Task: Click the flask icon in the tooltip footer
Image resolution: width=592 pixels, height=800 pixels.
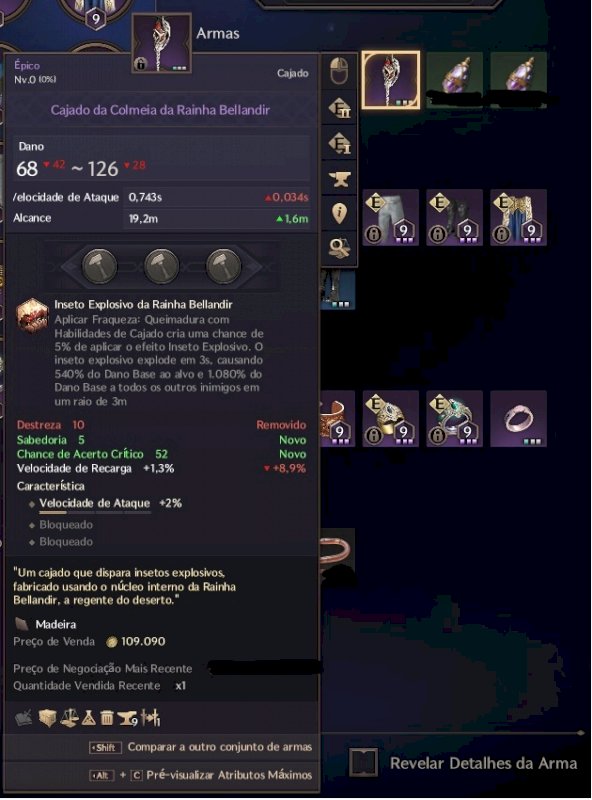Action: (89, 718)
